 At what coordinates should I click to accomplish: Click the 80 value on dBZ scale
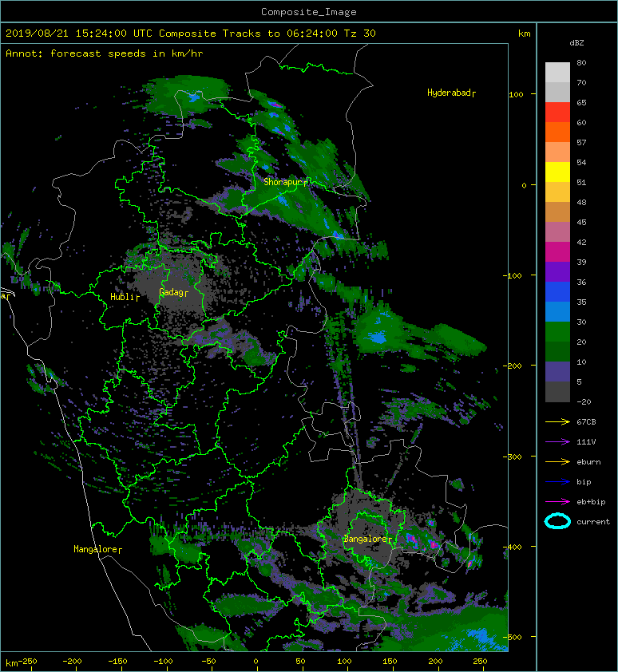(581, 62)
